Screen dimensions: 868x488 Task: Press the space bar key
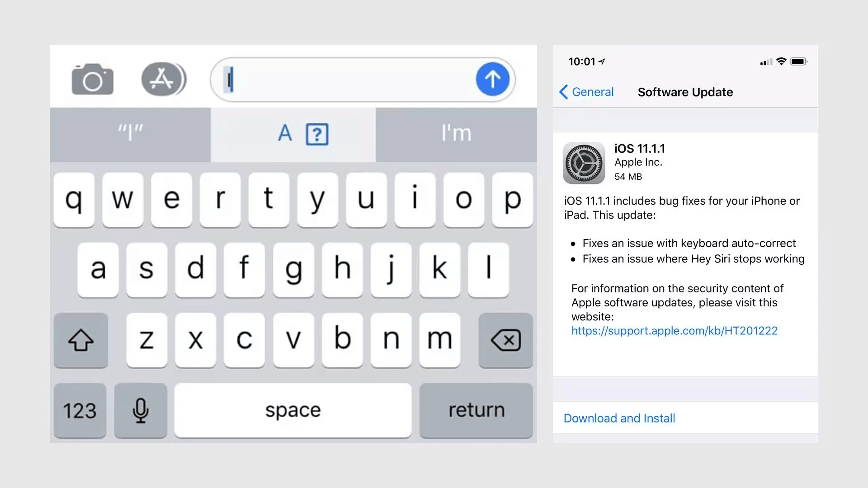(292, 410)
